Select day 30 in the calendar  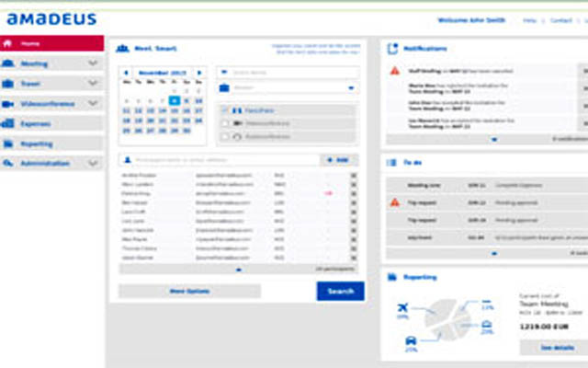pyautogui.click(x=187, y=131)
